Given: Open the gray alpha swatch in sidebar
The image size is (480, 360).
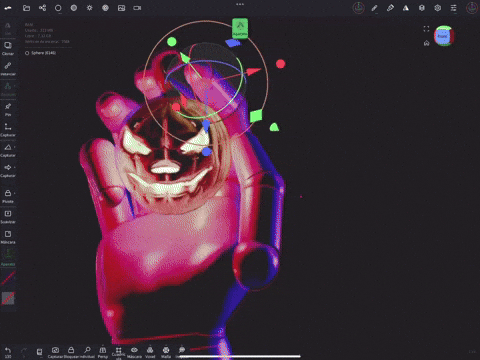Looking at the screenshot, I should tap(8, 298).
